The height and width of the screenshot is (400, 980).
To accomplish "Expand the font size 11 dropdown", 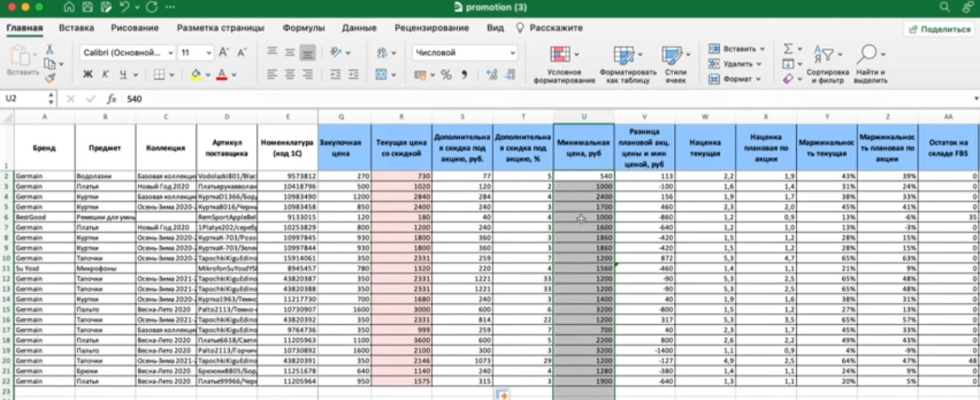I will [208, 52].
